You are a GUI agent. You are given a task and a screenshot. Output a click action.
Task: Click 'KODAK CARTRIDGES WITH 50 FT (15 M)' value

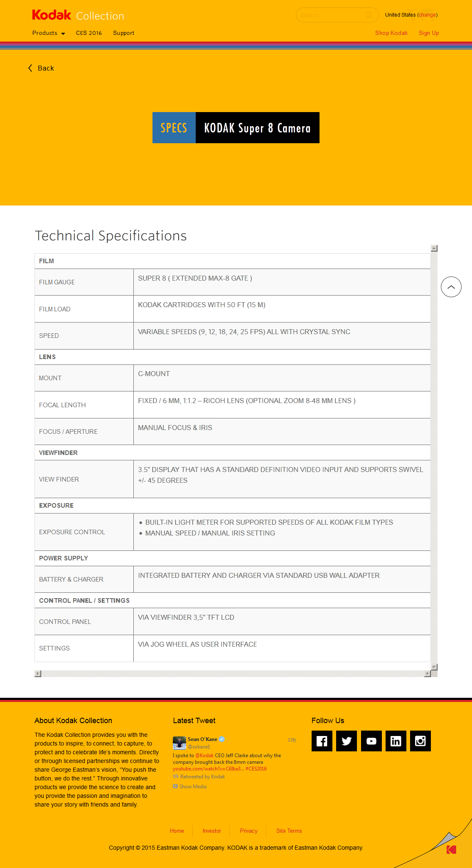(x=202, y=305)
